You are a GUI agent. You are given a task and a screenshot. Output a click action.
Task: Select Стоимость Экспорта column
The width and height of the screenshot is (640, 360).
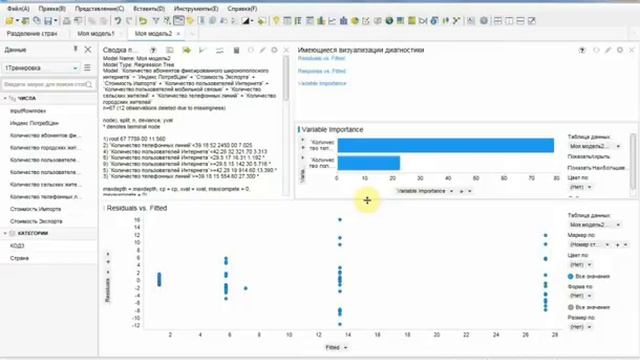[x=36, y=221]
